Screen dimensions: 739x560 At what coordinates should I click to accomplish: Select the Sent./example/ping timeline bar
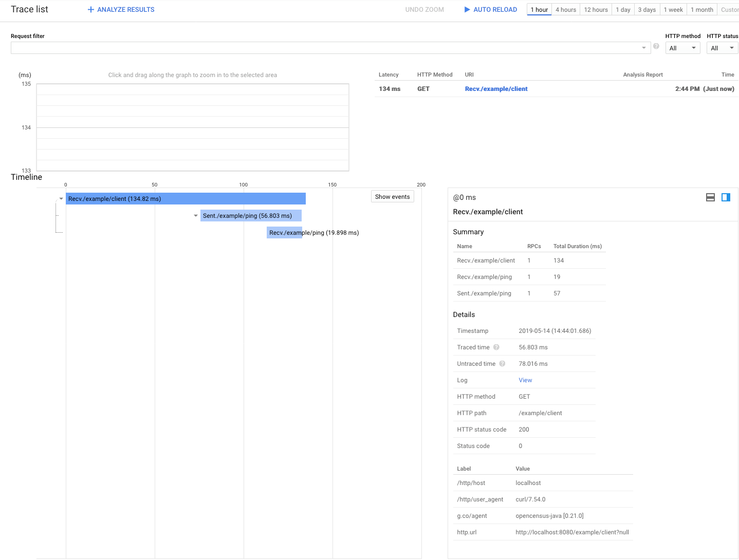(x=251, y=216)
